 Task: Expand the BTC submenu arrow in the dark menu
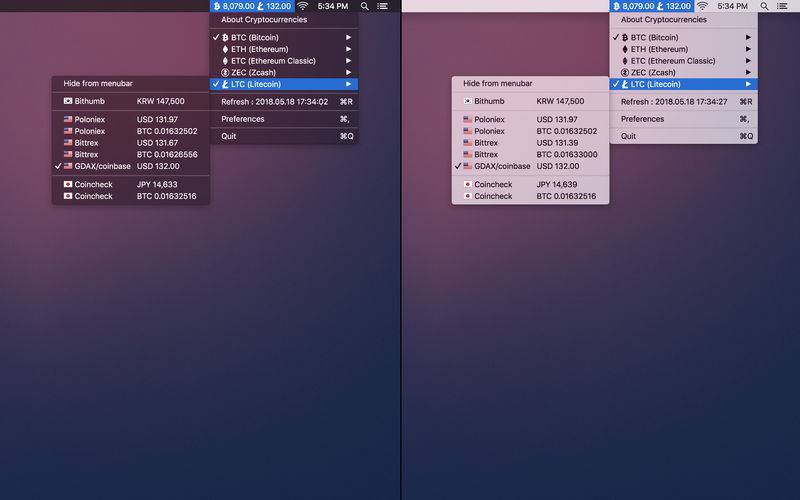pos(348,37)
